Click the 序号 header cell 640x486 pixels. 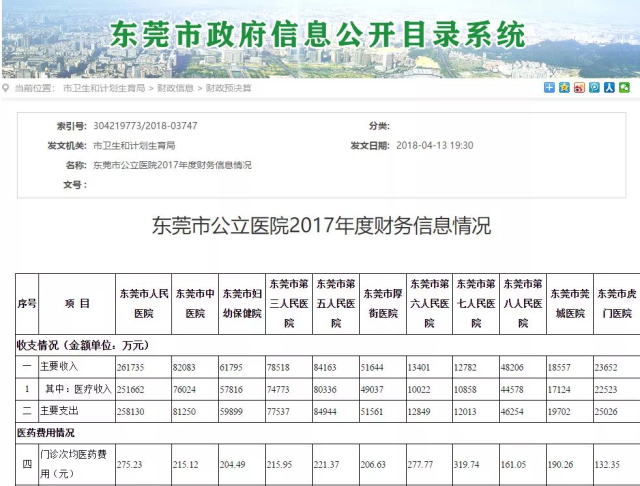[27, 304]
